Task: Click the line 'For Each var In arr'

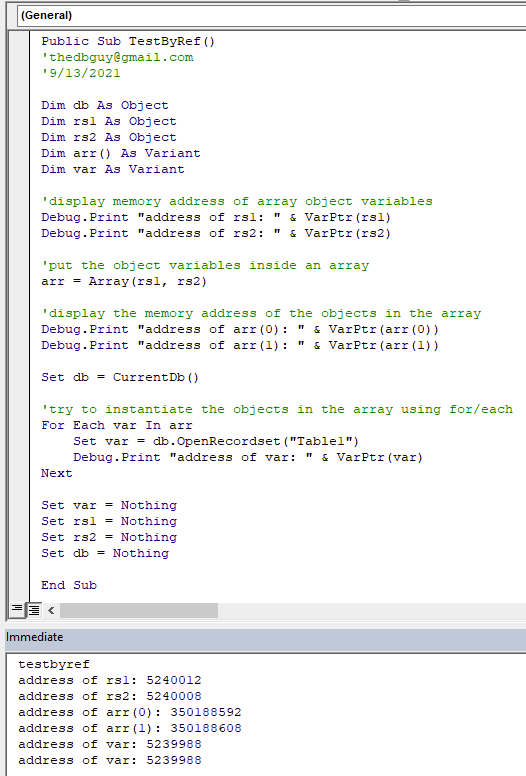Action: point(117,425)
